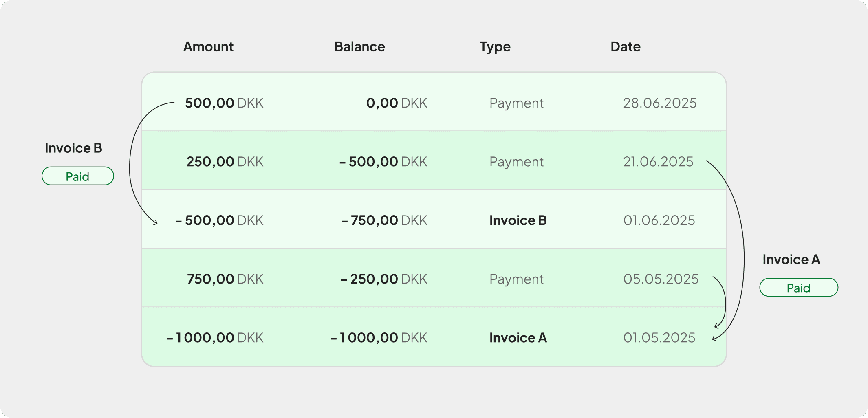Click the Paid badge under Invoice B
Viewport: 868px width, 418px height.
point(78,176)
